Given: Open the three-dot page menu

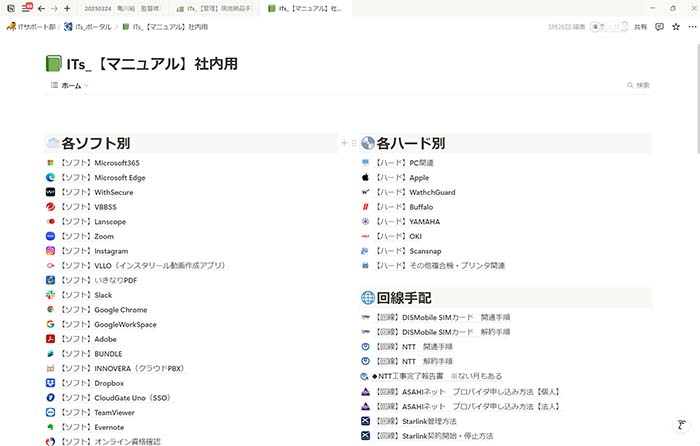Looking at the screenshot, I should pos(692,27).
